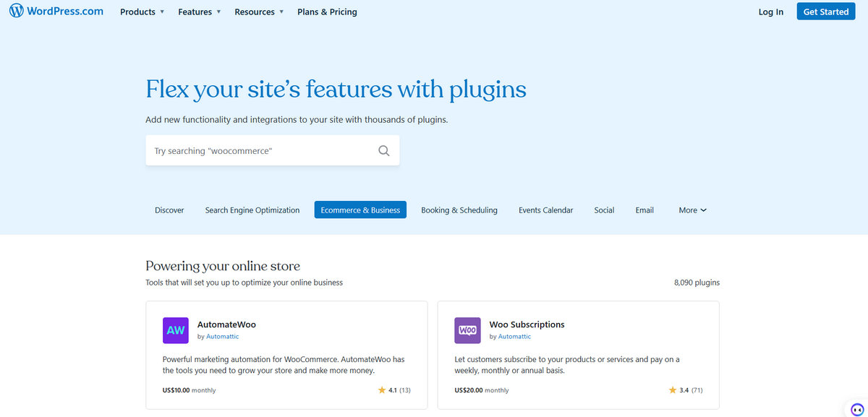Image resolution: width=868 pixels, height=417 pixels.
Task: Select the Social category tab
Action: [604, 210]
